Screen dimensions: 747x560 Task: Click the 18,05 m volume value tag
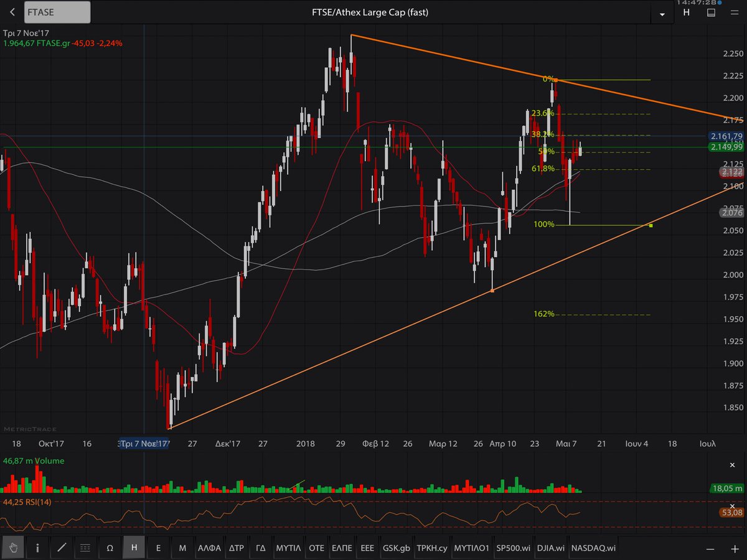coord(726,489)
